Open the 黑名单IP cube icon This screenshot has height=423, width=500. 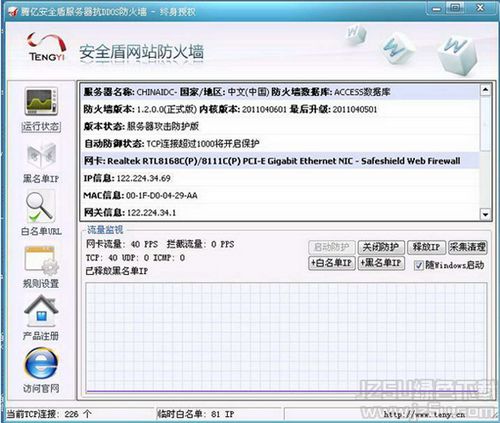point(41,154)
